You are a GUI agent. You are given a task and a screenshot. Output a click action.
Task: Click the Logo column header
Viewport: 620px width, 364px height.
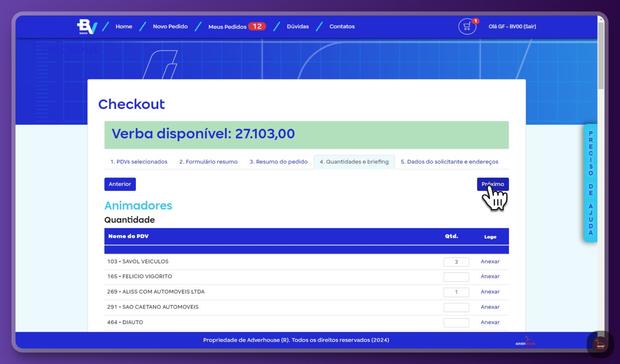click(x=490, y=237)
